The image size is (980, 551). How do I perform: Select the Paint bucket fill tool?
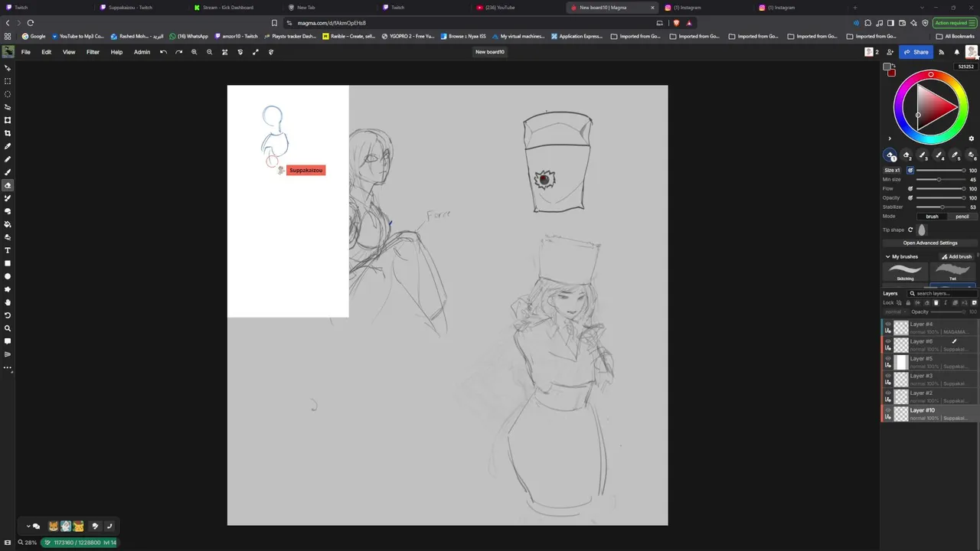(x=8, y=224)
